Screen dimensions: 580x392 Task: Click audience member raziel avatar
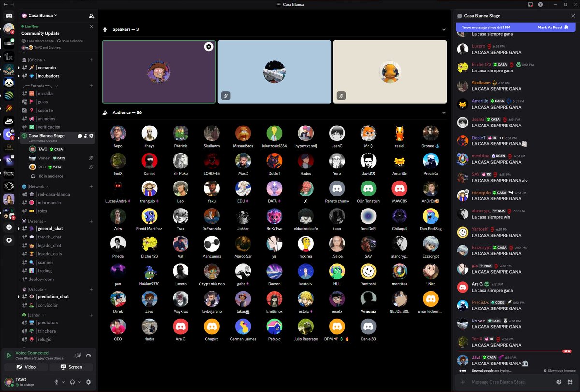tap(399, 133)
